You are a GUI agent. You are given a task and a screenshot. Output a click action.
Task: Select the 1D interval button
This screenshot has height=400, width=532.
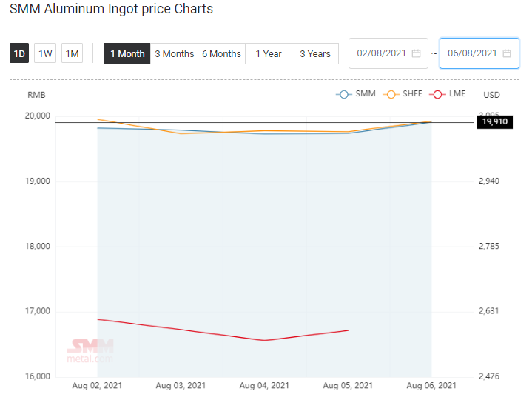(19, 53)
